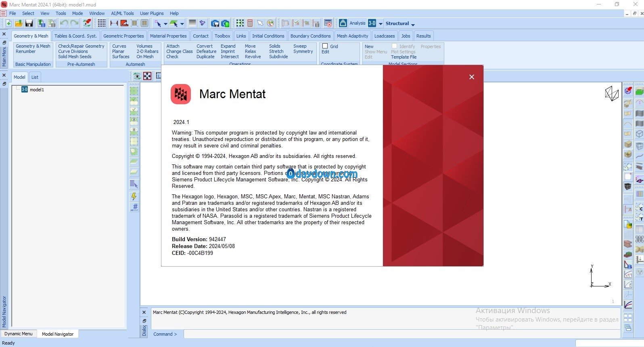Click Template File in Model Sections
Viewport: 644px width, 347px height.
[404, 57]
